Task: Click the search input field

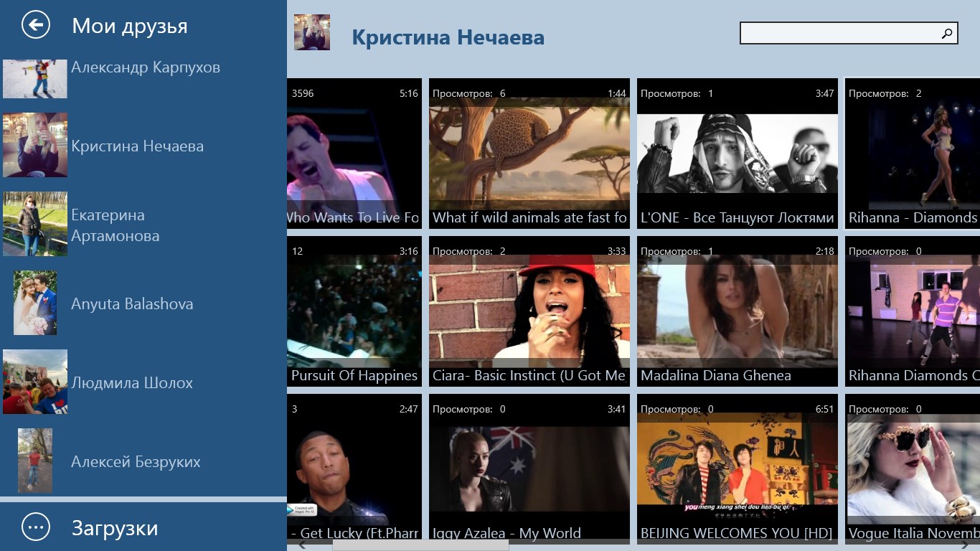Action: pyautogui.click(x=849, y=33)
